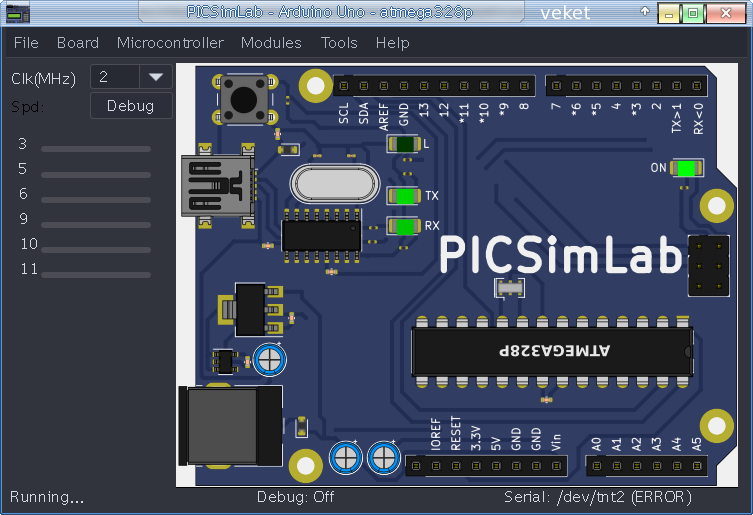
Task: Open the Microcontroller menu
Action: 170,43
